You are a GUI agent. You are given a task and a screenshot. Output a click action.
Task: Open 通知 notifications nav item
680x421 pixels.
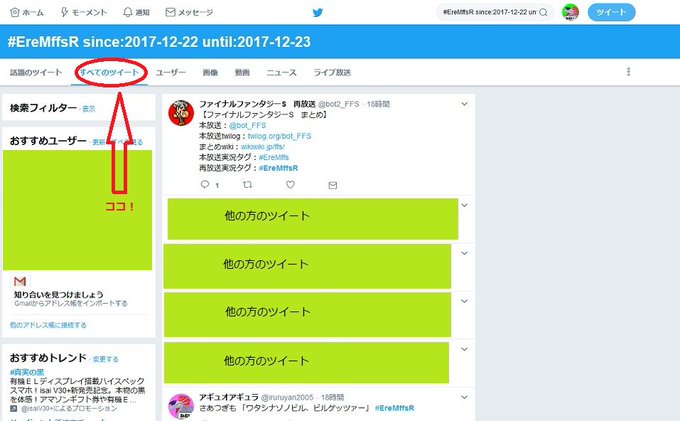[137, 12]
